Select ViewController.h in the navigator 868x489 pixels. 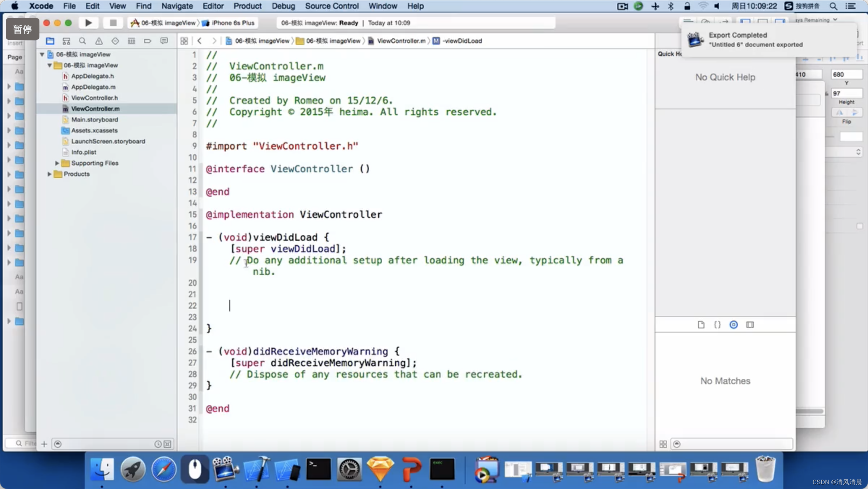pos(94,98)
